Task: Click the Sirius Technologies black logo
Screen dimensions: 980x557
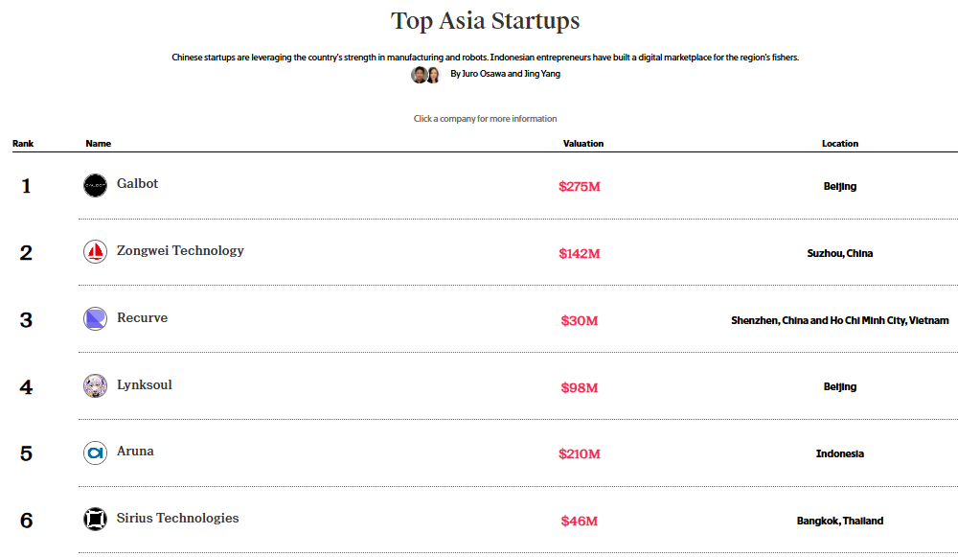Action: point(95,520)
